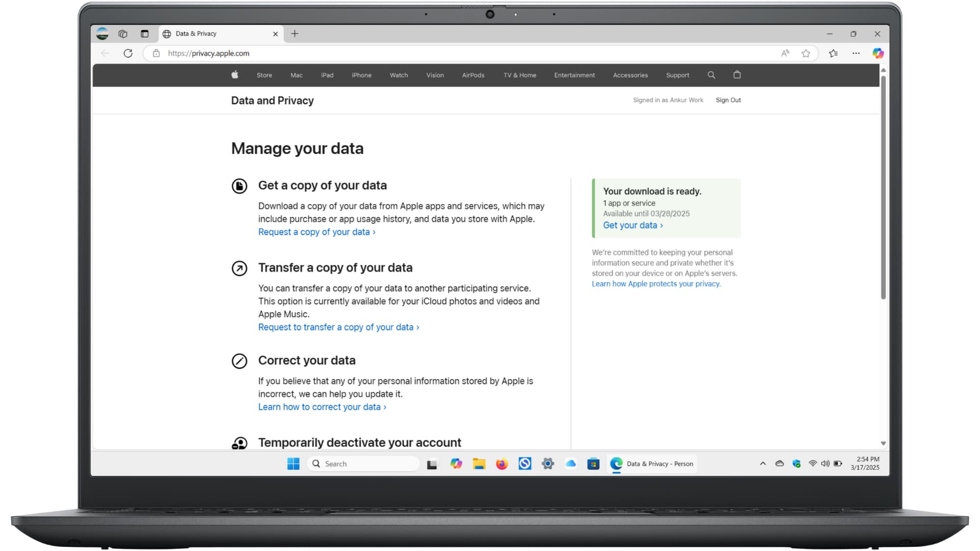Open the Vision menu item
The image size is (980, 551).
tap(435, 75)
